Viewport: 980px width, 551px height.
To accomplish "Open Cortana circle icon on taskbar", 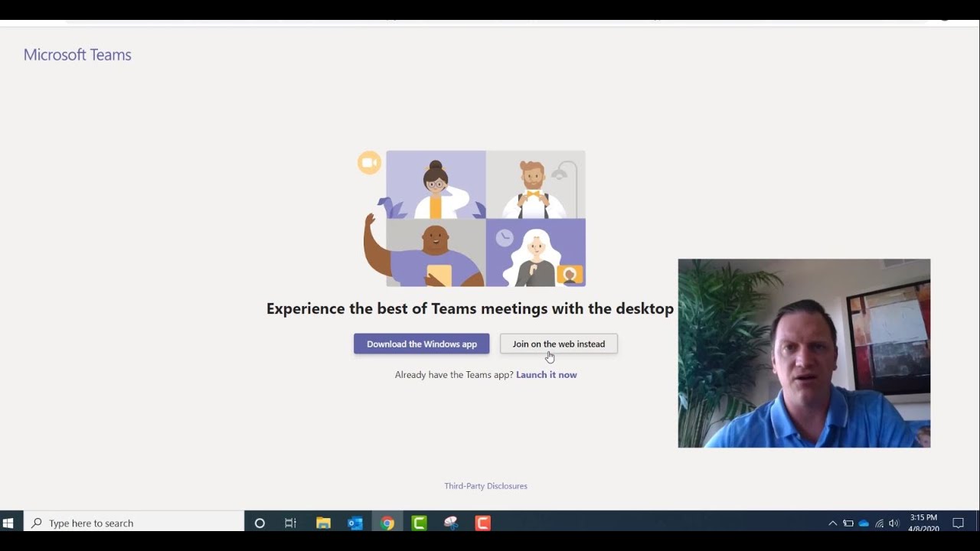I will tap(260, 523).
